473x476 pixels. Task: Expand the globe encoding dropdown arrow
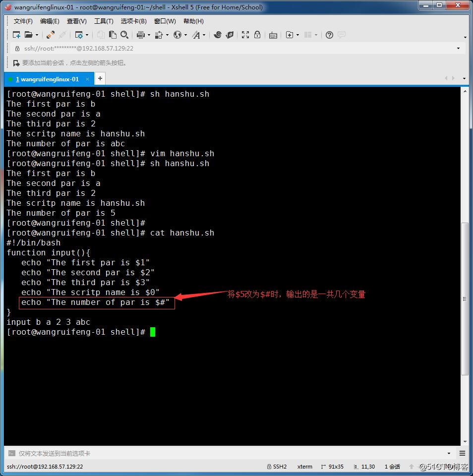tap(185, 35)
